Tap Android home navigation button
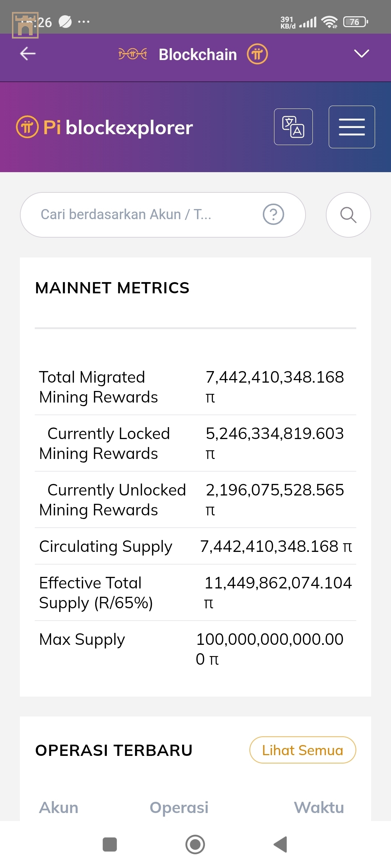This screenshot has width=391, height=868. (195, 844)
